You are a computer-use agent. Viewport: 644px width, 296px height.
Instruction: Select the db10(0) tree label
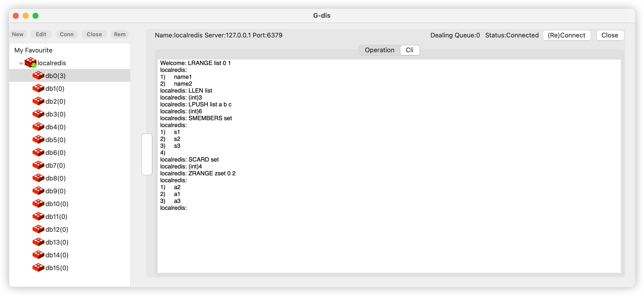coord(57,204)
